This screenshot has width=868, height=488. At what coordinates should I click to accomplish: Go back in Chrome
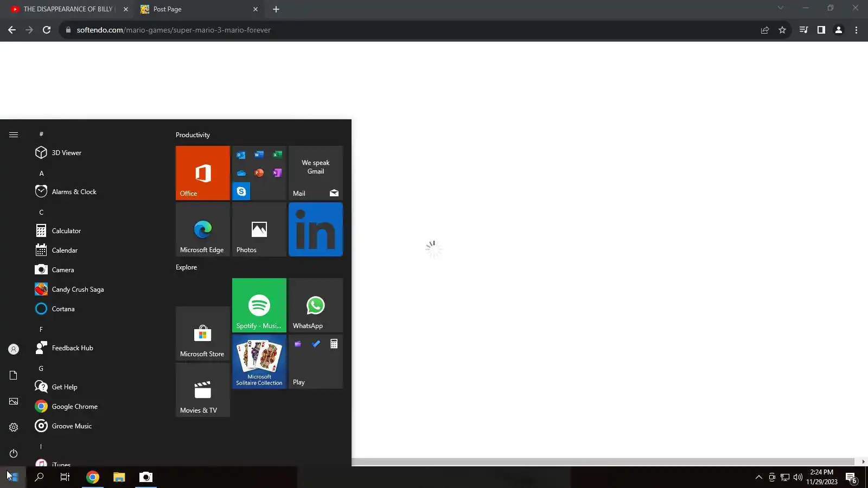[12, 30]
